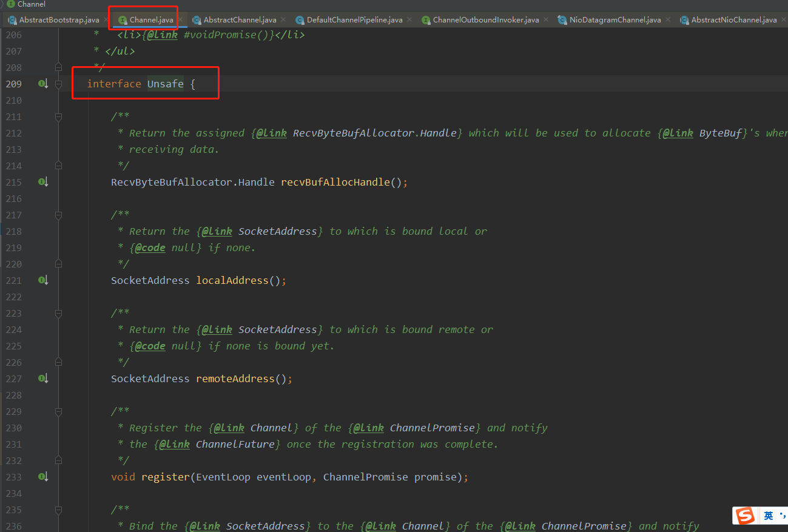Click fold end marker at line 226

tap(59, 362)
